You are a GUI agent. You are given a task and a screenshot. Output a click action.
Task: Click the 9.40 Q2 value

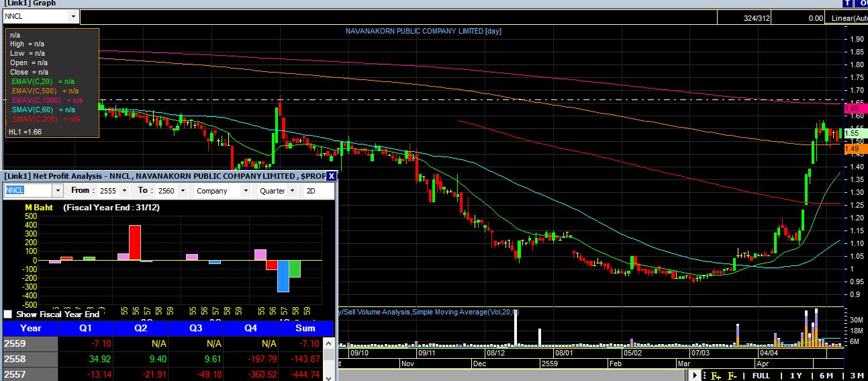(x=157, y=359)
